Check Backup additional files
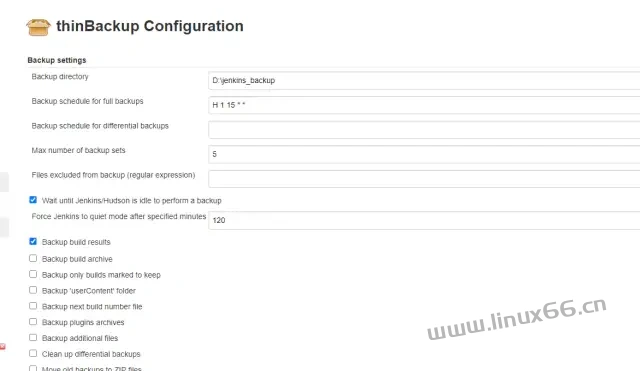Image resolution: width=640 pixels, height=371 pixels. pyautogui.click(x=33, y=338)
